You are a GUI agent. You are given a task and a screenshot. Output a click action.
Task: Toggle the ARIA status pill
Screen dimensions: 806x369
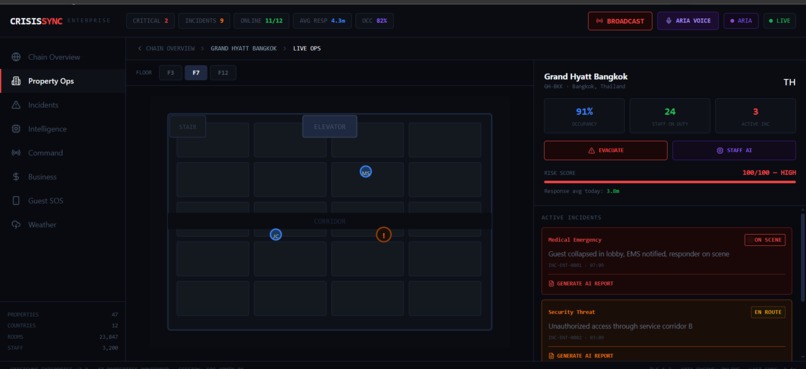click(741, 21)
